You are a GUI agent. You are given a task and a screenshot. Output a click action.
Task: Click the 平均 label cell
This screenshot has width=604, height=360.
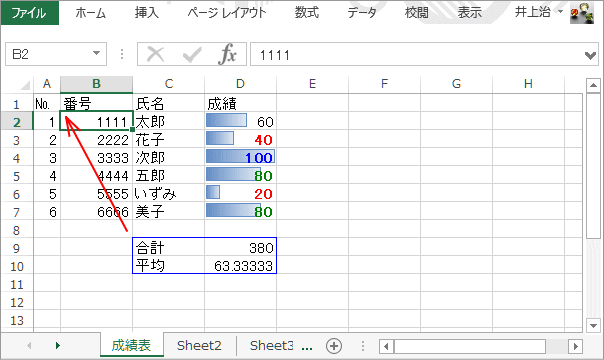169,266
